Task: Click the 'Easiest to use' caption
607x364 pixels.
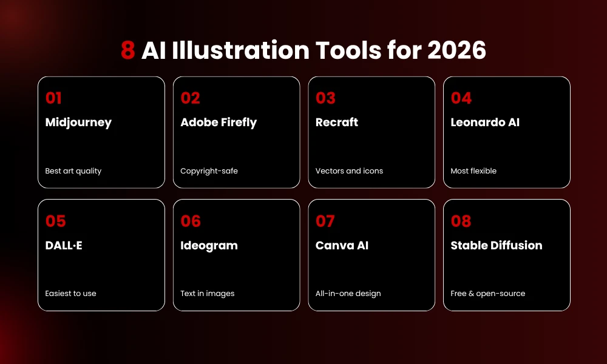Action: [x=71, y=294]
